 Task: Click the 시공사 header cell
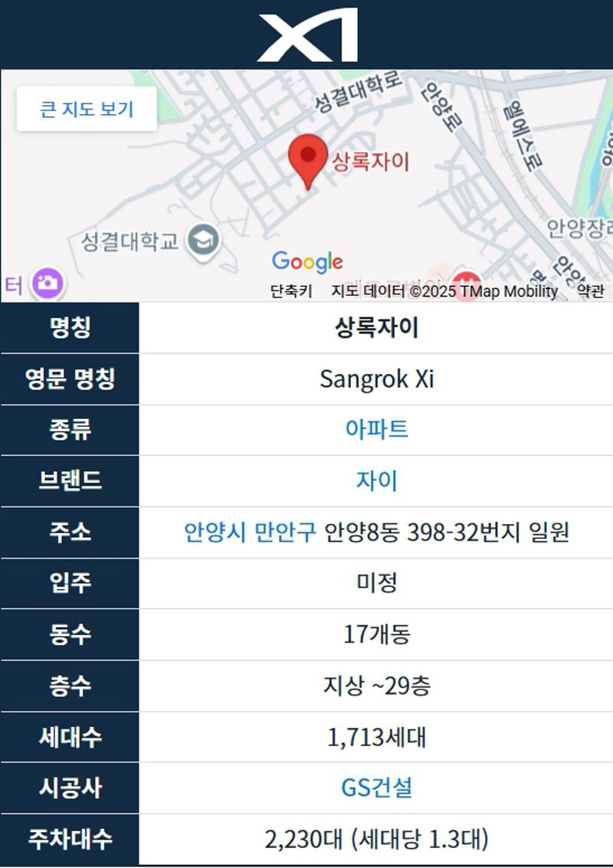(x=70, y=788)
